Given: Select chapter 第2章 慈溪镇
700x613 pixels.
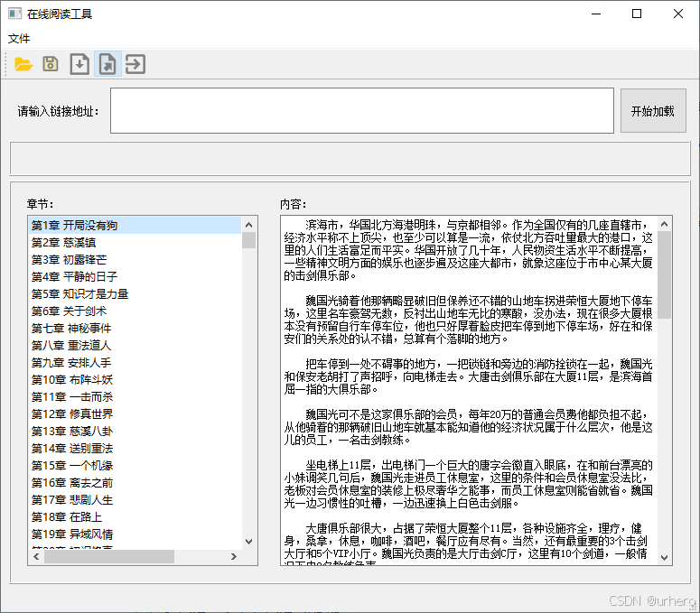Looking at the screenshot, I should (x=135, y=243).
